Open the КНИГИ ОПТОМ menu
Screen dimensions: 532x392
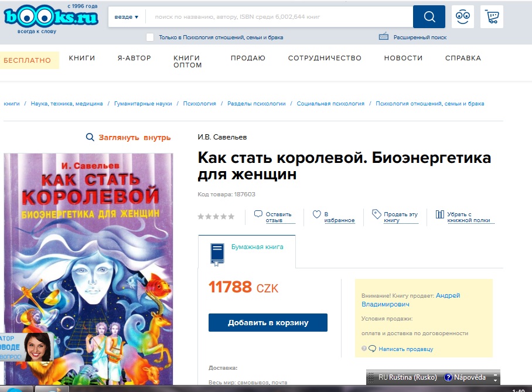tap(187, 62)
